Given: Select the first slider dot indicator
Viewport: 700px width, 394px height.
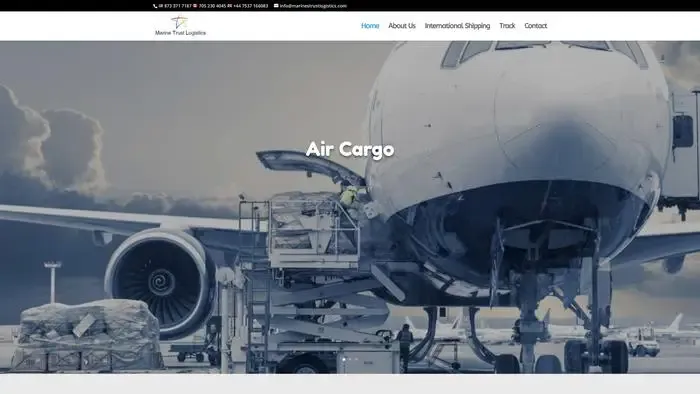Looking at the screenshot, I should click(x=344, y=359).
